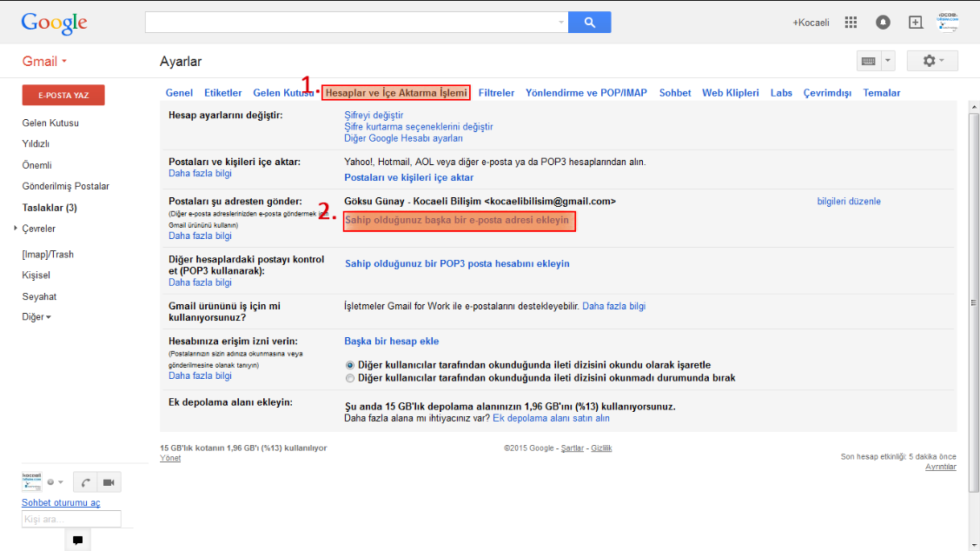980x551 pixels.
Task: Open Hesaplar ve İçe Aktarma İşlemi tab
Action: click(396, 93)
